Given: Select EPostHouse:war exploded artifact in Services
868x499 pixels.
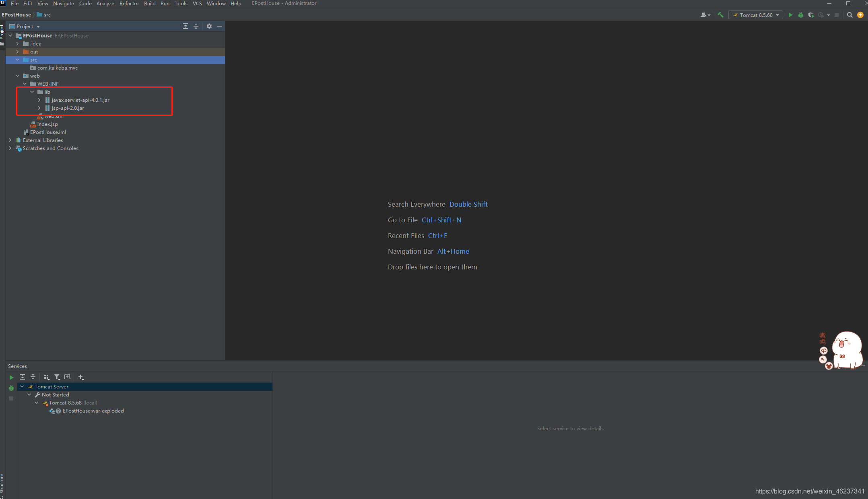Looking at the screenshot, I should click(x=93, y=411).
